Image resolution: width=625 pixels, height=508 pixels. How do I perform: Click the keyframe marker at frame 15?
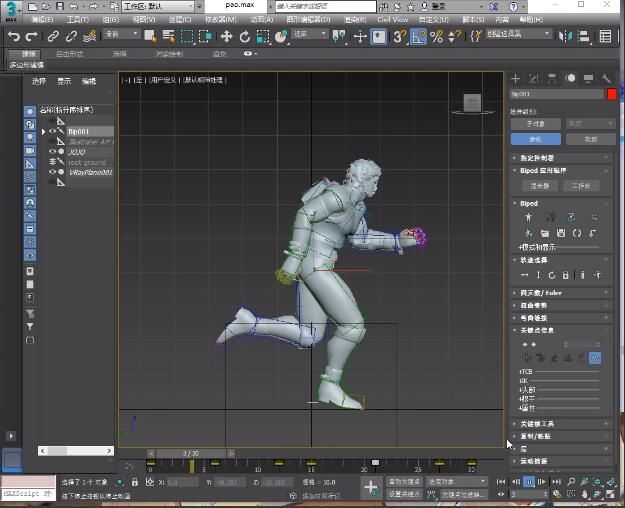pyautogui.click(x=311, y=463)
